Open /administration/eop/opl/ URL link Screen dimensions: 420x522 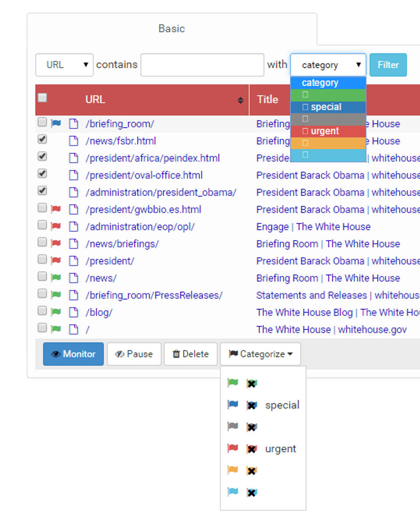click(140, 227)
